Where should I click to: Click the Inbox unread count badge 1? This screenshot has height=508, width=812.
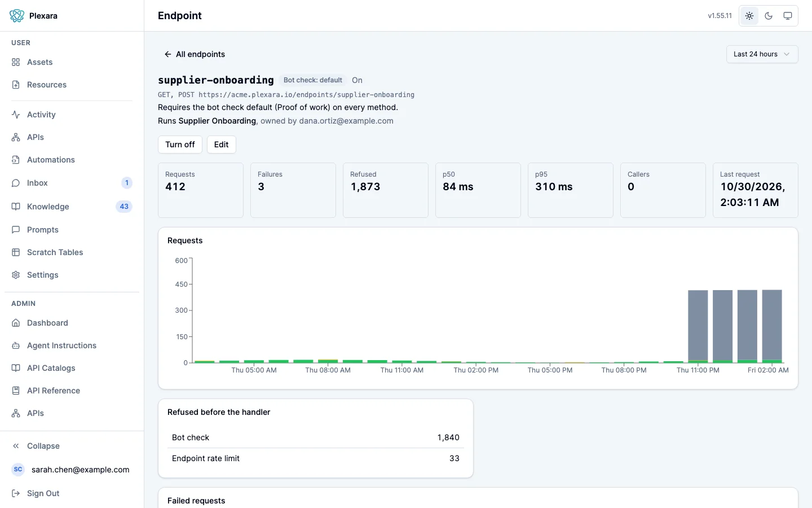click(127, 183)
